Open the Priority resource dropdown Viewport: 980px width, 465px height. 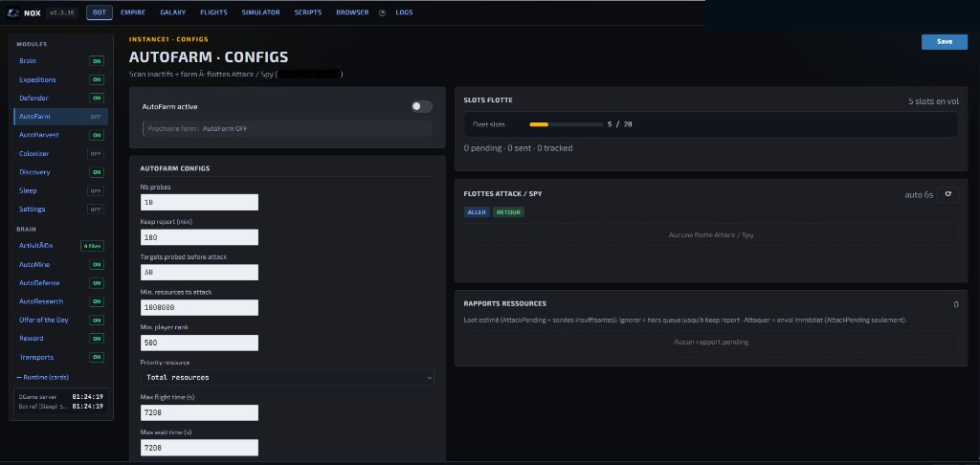pyautogui.click(x=287, y=378)
